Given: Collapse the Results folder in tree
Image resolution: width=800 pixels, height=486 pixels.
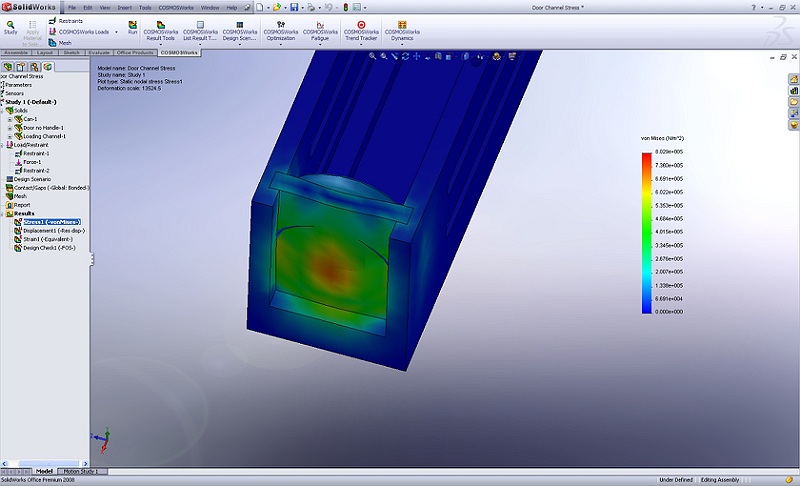Looking at the screenshot, I should [x=4, y=213].
